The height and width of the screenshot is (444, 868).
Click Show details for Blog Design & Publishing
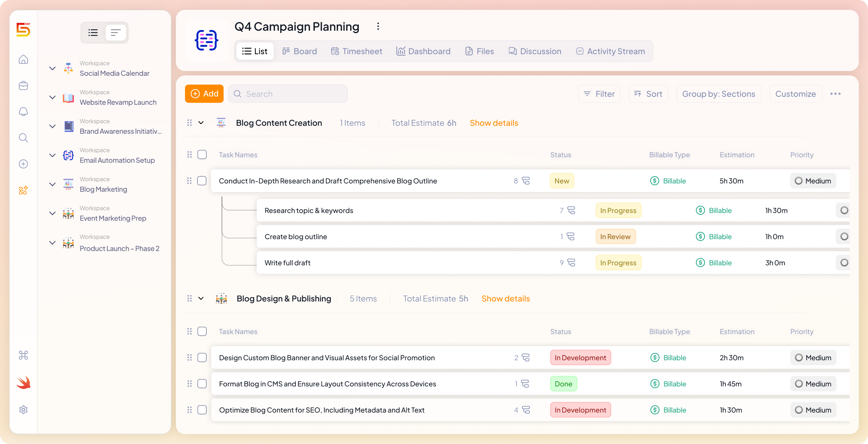pyautogui.click(x=505, y=299)
